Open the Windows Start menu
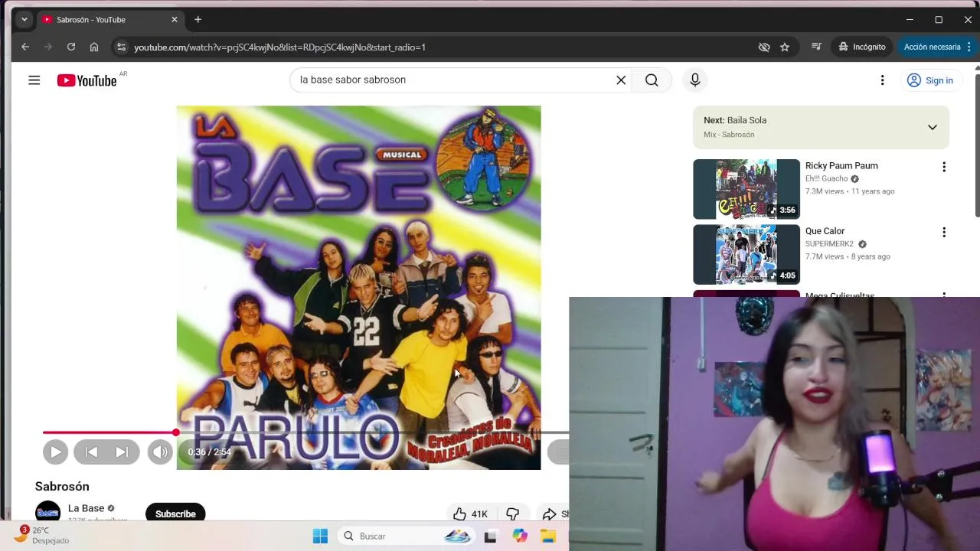Viewport: 980px width, 551px height. [x=320, y=536]
